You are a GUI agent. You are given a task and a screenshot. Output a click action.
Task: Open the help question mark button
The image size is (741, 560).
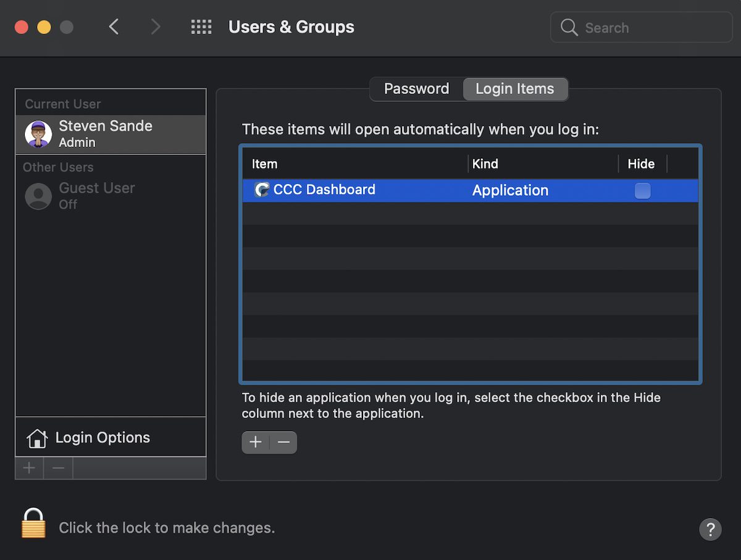point(710,529)
